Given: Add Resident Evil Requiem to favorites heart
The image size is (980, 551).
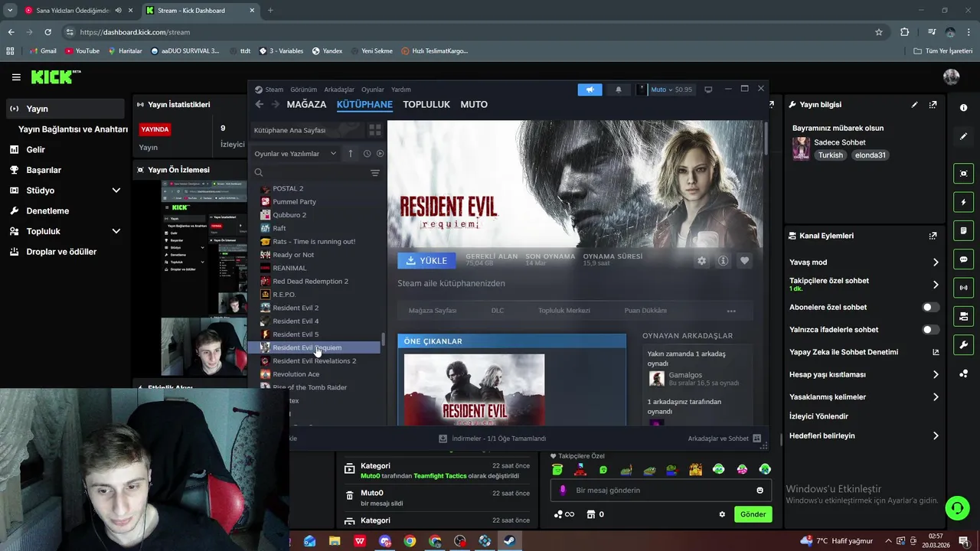Looking at the screenshot, I should 744,261.
